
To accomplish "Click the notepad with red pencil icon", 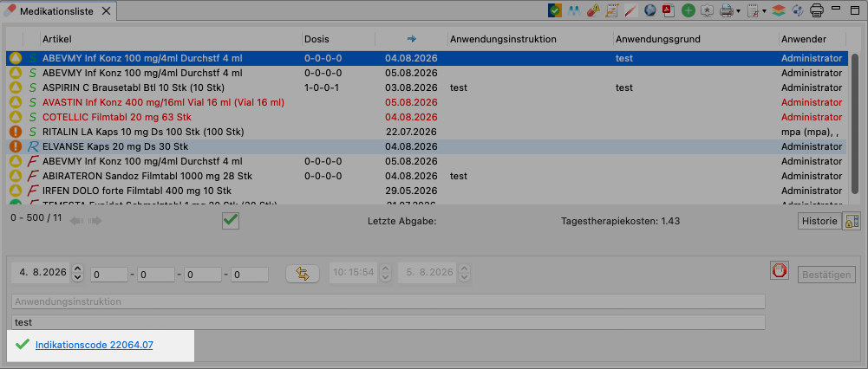I will tap(752, 10).
